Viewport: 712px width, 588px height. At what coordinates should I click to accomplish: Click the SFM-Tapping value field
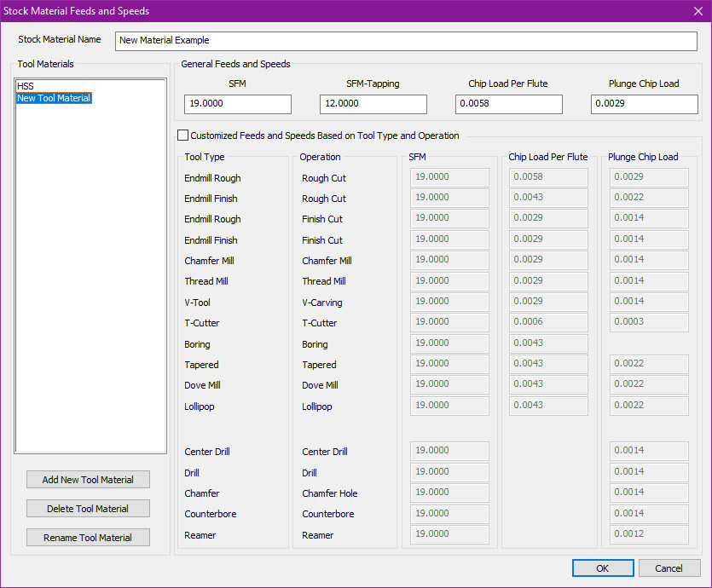(x=373, y=103)
